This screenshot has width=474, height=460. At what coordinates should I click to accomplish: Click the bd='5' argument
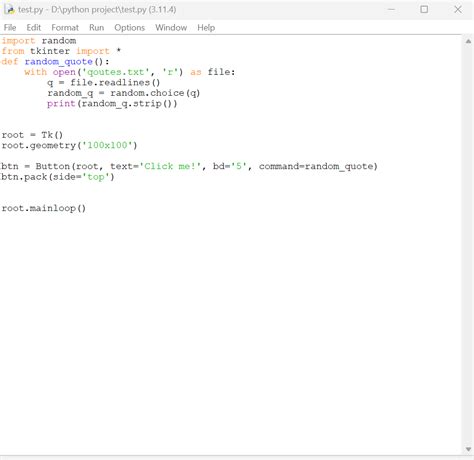[x=229, y=166]
